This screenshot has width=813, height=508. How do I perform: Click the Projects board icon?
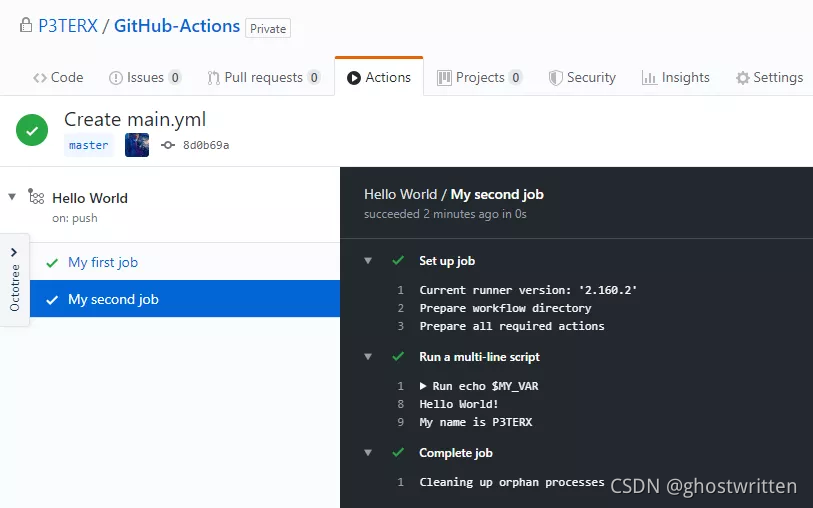click(444, 78)
